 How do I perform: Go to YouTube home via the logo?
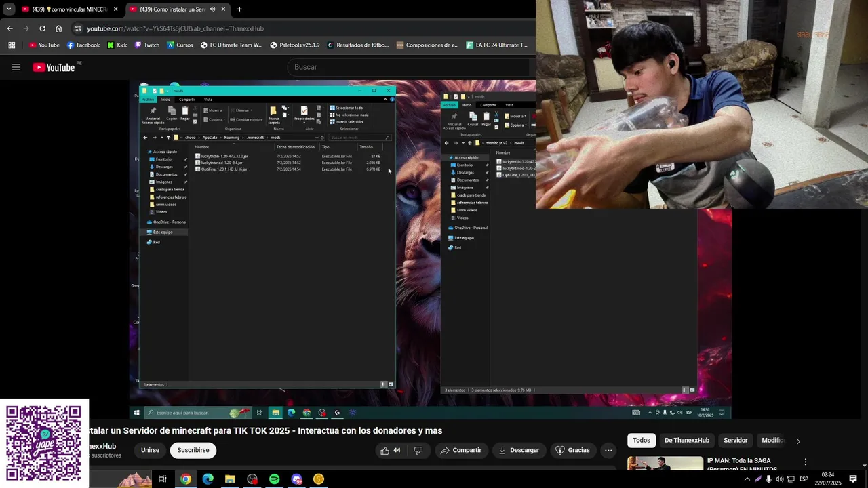(x=54, y=67)
